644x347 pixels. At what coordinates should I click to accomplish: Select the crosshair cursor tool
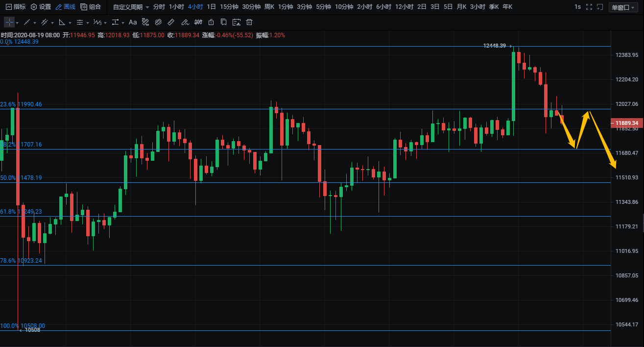9,23
